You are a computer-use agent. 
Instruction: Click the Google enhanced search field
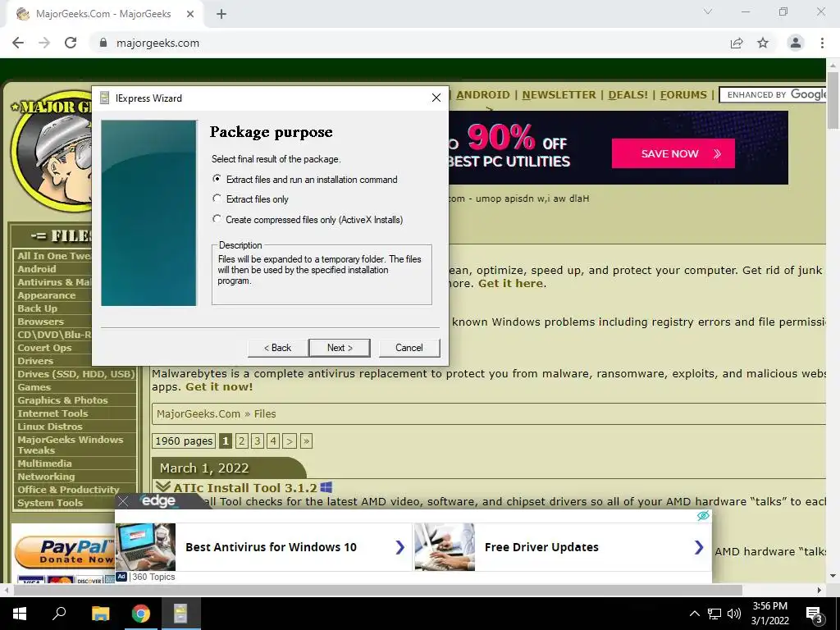(x=774, y=95)
